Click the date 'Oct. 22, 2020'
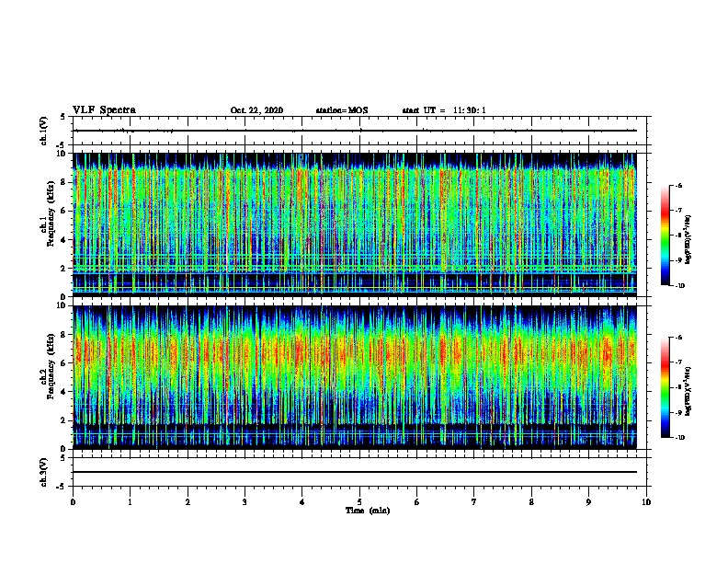The image size is (728, 563). (256, 110)
